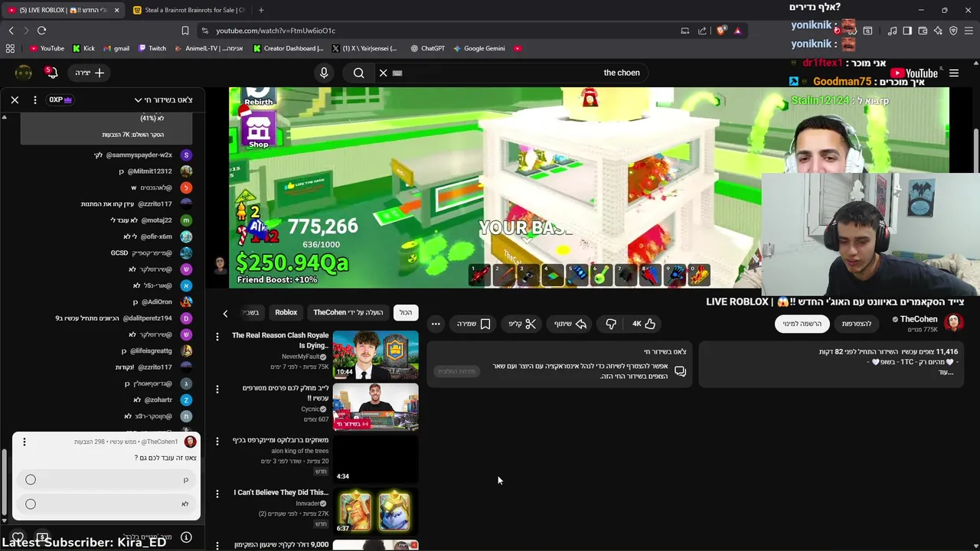Open the browser apps grid icon
Image resolution: width=980 pixels, height=551 pixels.
point(10,48)
